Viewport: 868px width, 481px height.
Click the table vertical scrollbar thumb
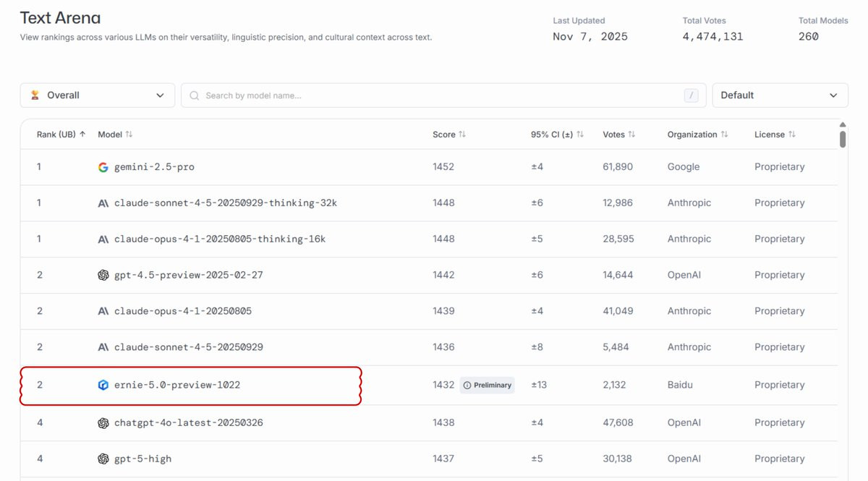tap(843, 139)
